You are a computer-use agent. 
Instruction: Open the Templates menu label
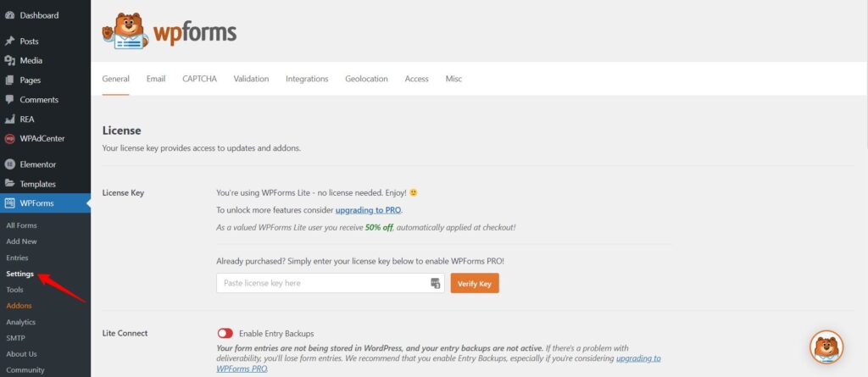(38, 184)
